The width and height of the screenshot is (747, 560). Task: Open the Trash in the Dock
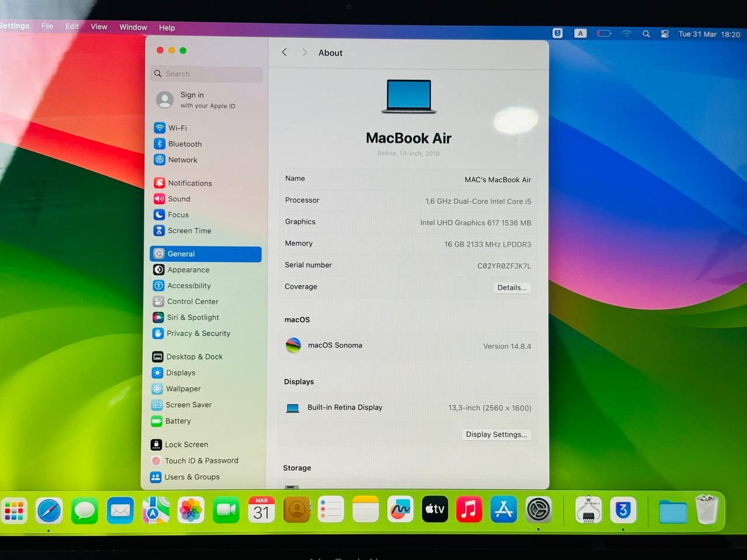point(707,510)
